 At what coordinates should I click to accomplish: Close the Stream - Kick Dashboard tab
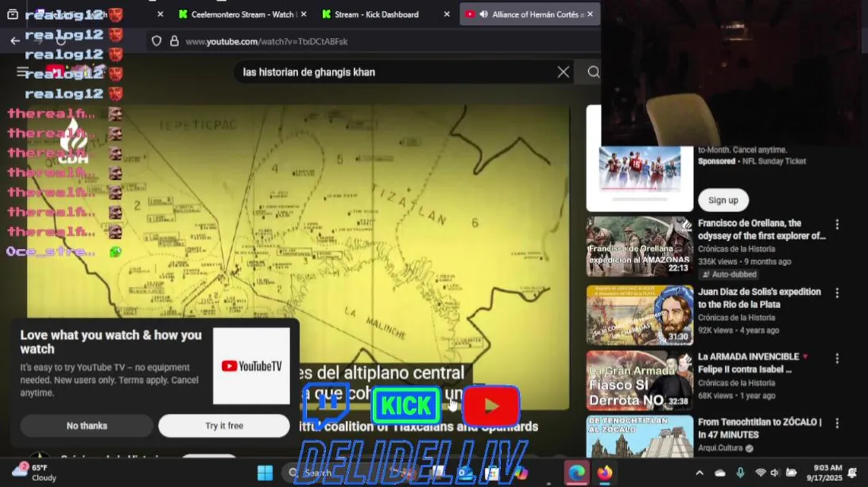coord(447,14)
